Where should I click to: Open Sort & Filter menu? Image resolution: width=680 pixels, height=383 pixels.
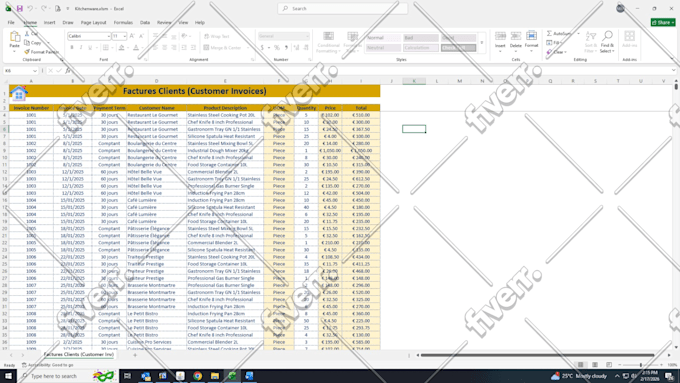(590, 42)
